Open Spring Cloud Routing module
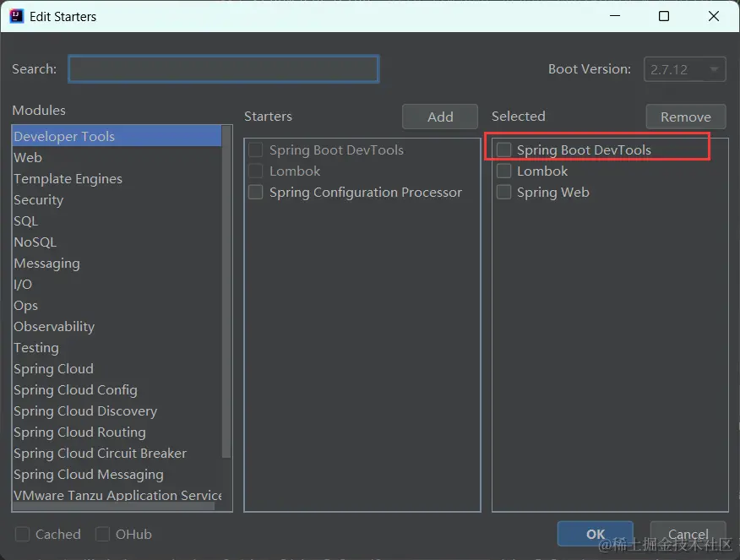 (79, 432)
